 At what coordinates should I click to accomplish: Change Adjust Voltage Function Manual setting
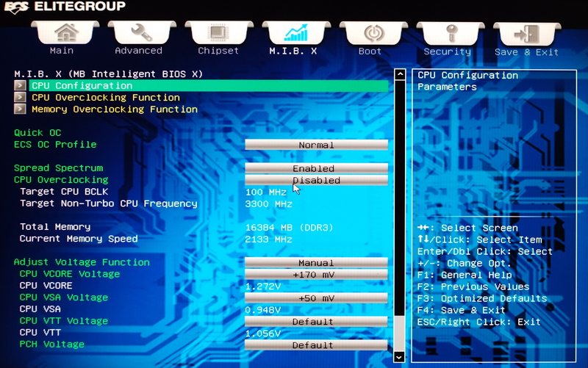pyautogui.click(x=316, y=263)
